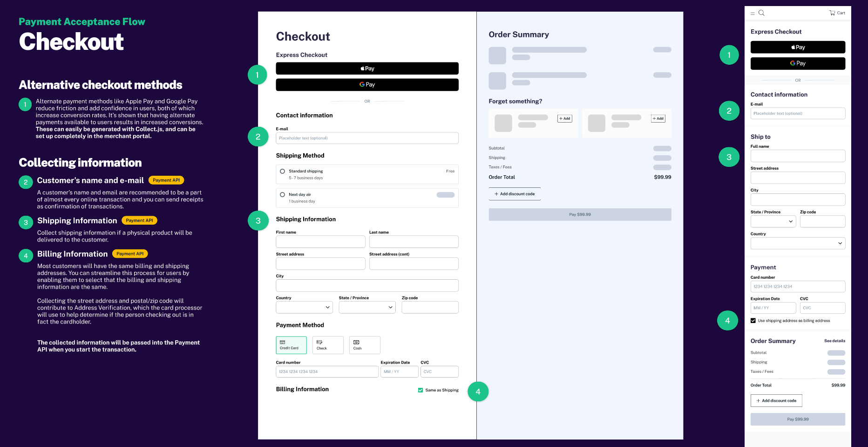
Task: Add the first Forget something item
Action: [564, 118]
